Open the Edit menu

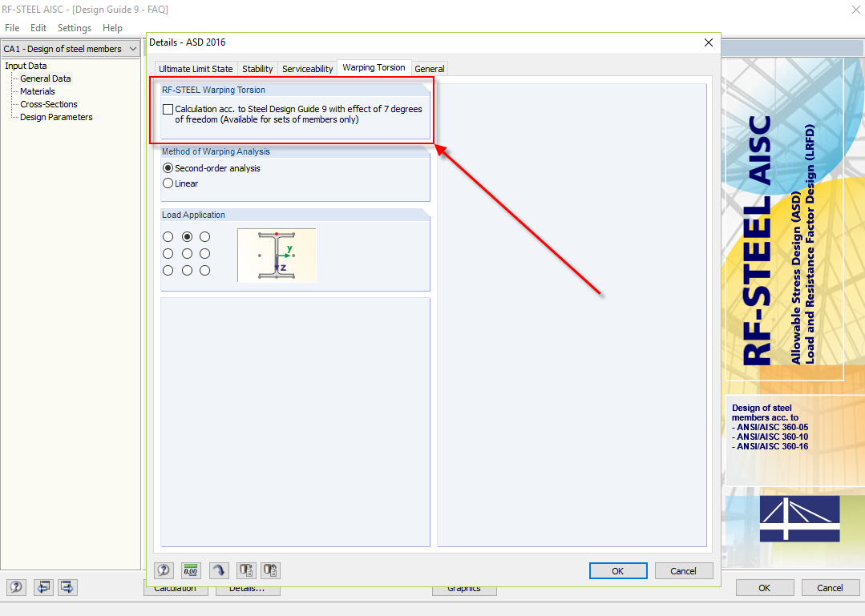[38, 27]
